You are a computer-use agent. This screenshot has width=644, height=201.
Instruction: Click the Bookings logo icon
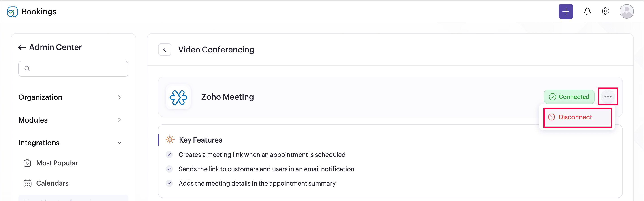click(x=12, y=11)
